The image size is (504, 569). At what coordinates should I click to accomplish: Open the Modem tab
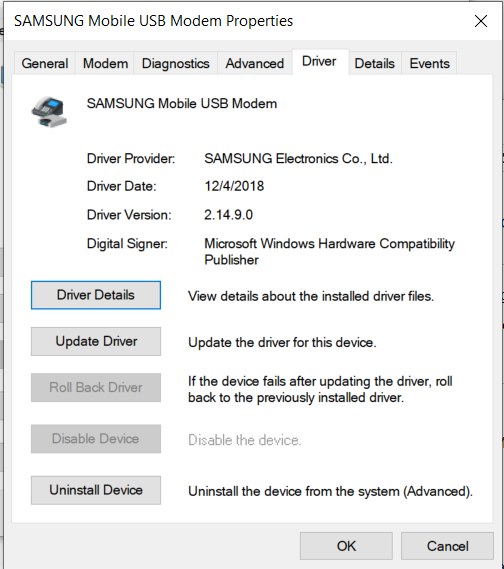tap(105, 64)
